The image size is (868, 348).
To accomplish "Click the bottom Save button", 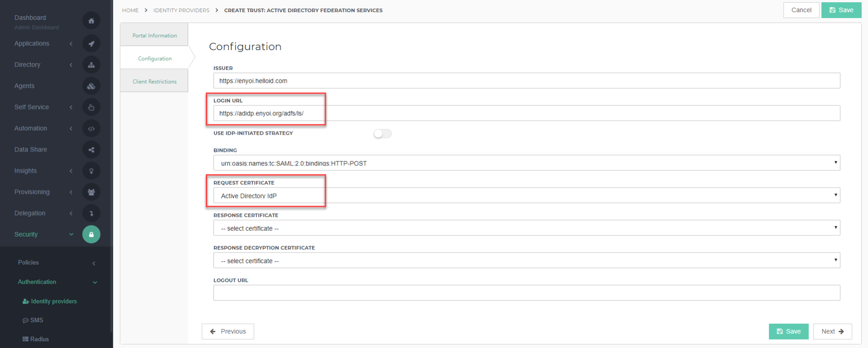I will point(789,331).
